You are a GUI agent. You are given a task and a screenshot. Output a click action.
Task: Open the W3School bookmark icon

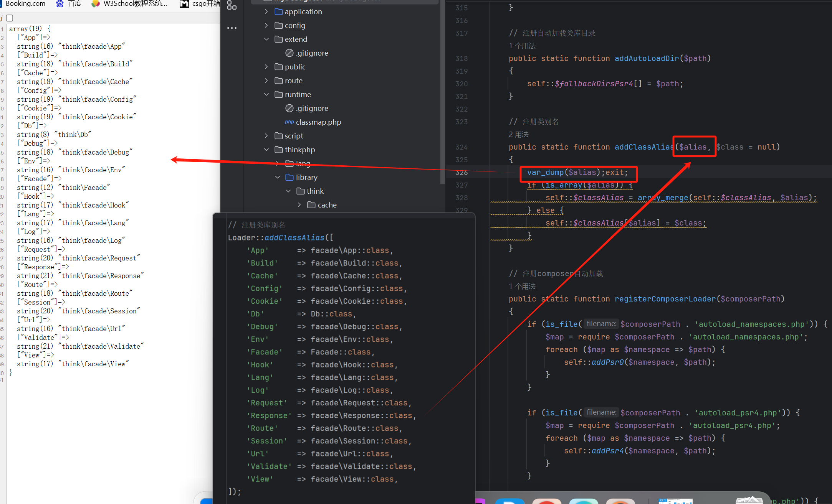(96, 4)
